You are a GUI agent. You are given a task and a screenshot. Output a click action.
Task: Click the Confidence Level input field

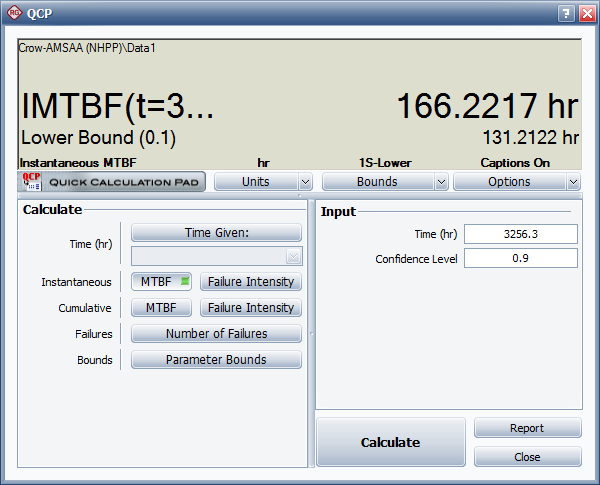520,258
